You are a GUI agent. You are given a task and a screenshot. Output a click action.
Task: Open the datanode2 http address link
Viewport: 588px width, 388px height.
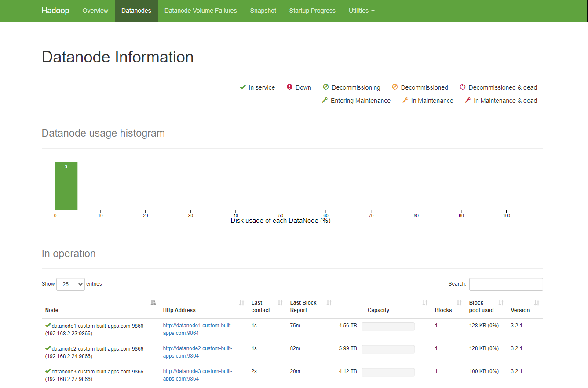pos(197,352)
